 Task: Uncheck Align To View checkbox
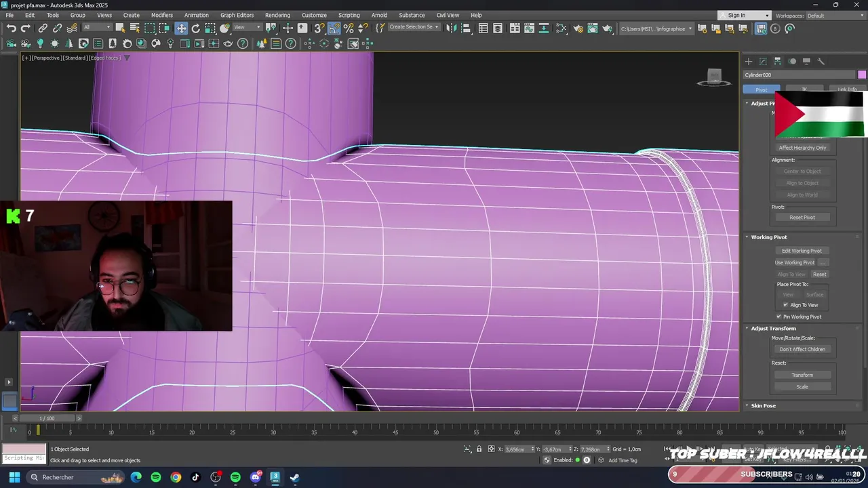pos(786,305)
